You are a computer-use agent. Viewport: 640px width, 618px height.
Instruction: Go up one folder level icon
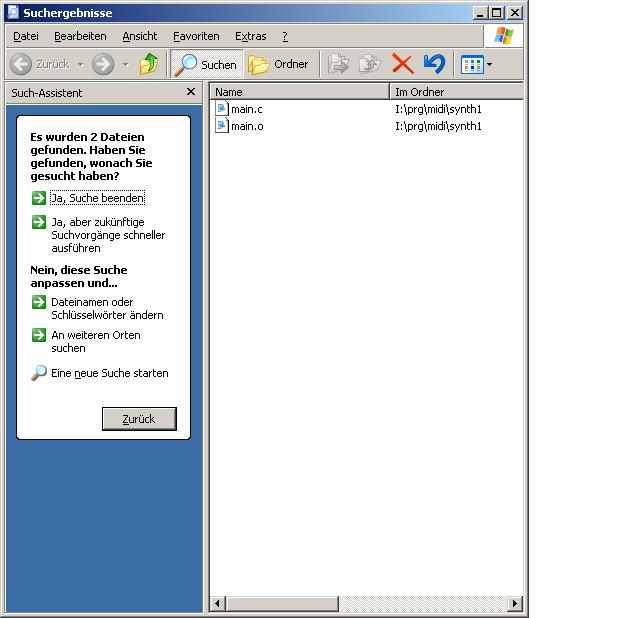coord(149,64)
